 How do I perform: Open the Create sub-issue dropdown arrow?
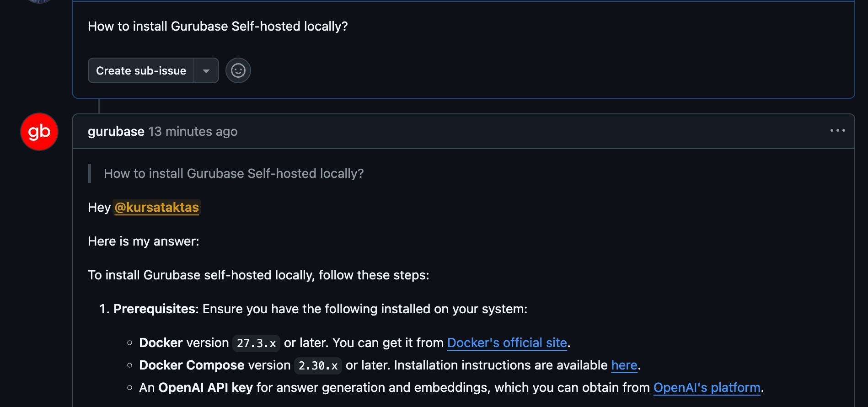point(207,70)
